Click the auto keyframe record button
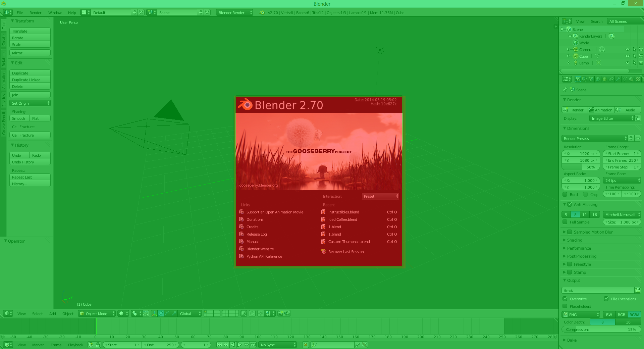Viewport: 644px width, 349px height. point(306,345)
